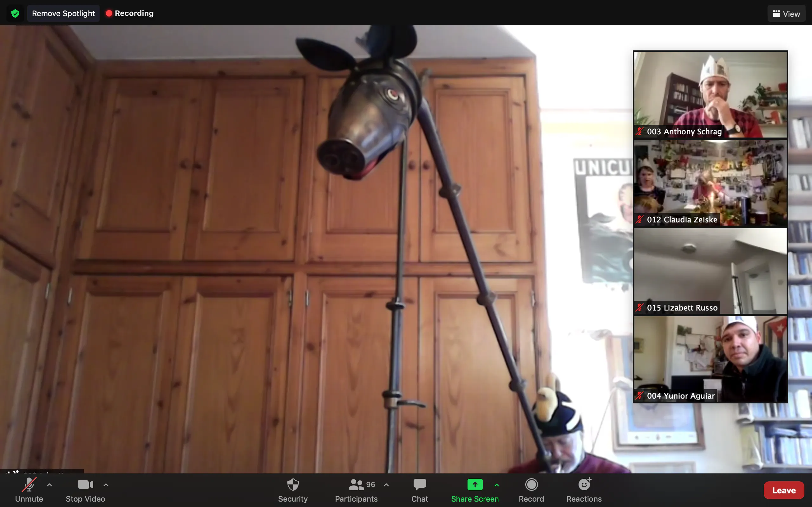
Task: Click Remove Spotlight button
Action: point(63,13)
